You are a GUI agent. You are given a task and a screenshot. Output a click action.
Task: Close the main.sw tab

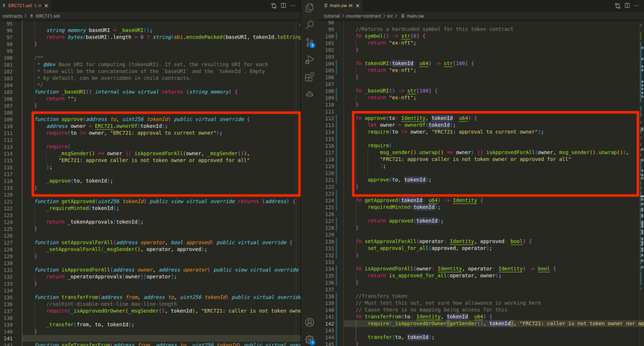[357, 6]
